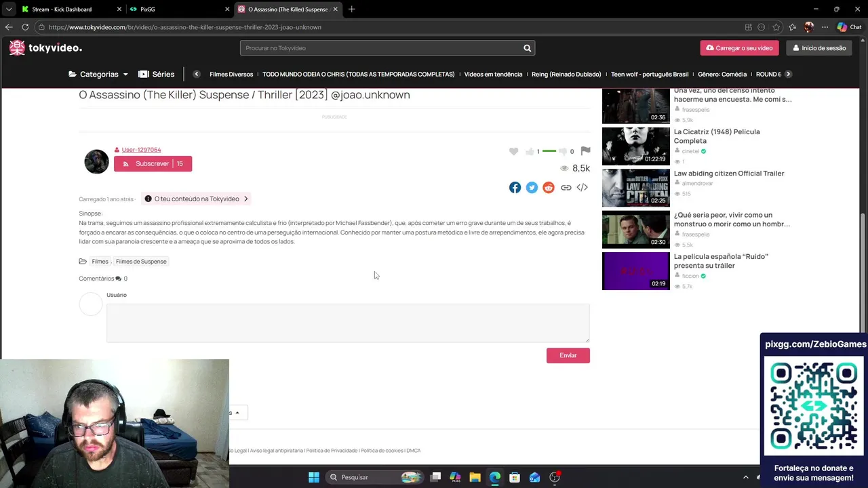
Task: Open the Filmes tag link
Action: click(100, 262)
